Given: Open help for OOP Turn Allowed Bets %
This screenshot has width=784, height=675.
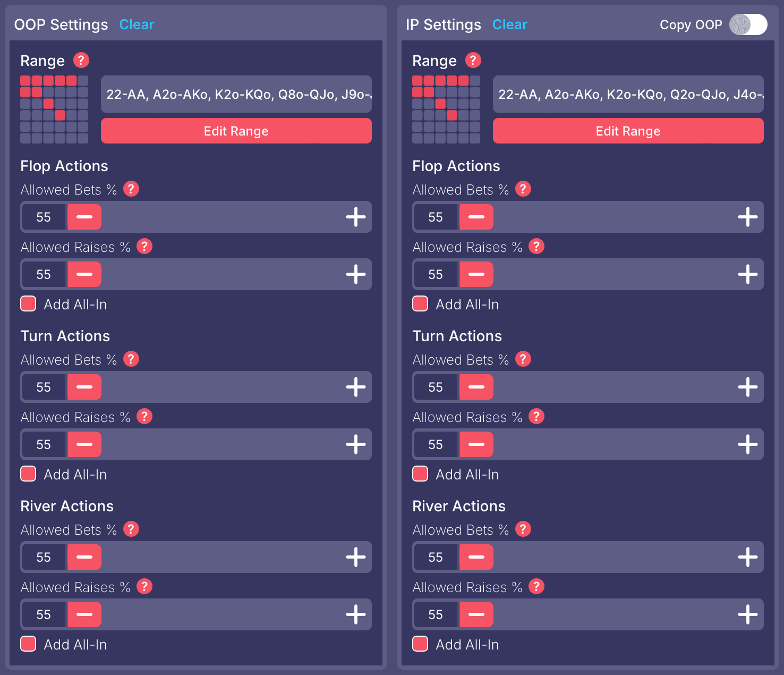Looking at the screenshot, I should (x=131, y=359).
